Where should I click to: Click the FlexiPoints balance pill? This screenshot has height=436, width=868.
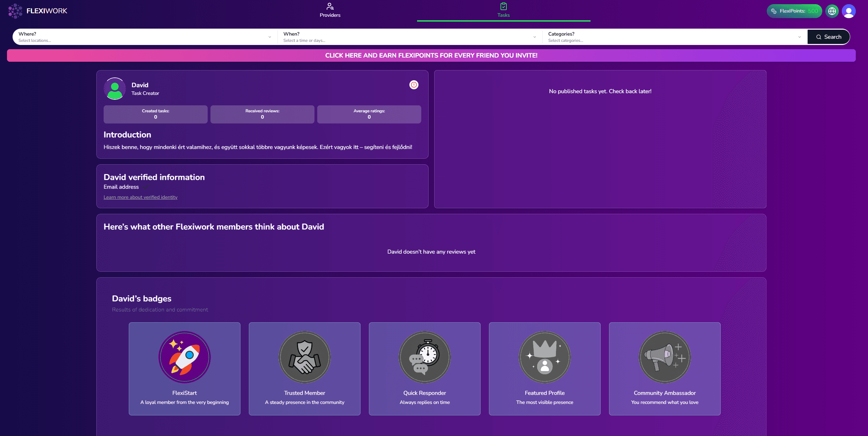(x=794, y=11)
